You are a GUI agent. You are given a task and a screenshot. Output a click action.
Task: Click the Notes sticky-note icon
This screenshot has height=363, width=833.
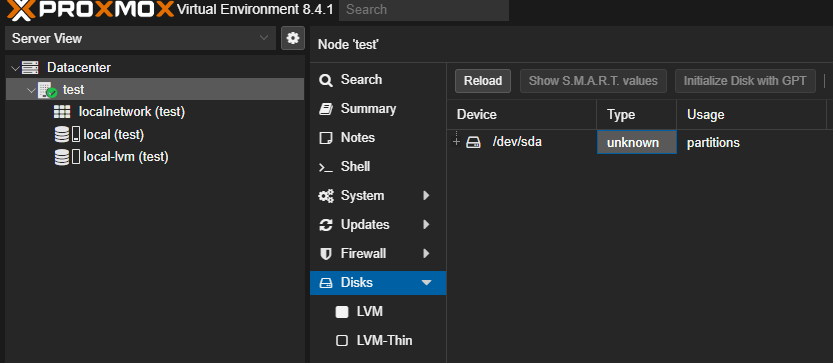[325, 138]
